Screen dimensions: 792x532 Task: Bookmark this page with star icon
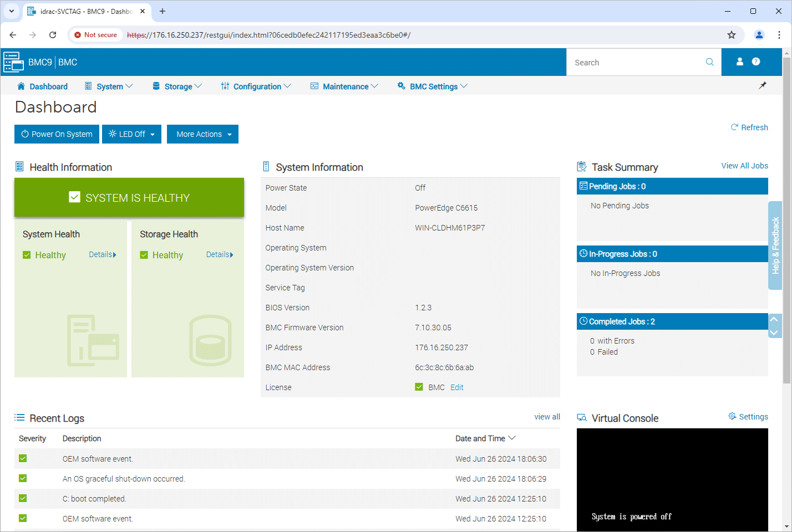click(x=732, y=35)
